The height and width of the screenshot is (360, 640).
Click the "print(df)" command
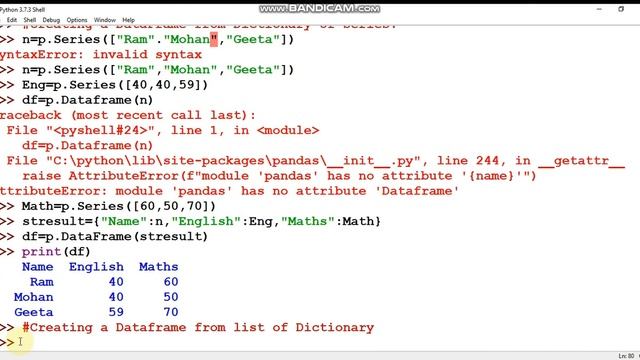tap(56, 251)
